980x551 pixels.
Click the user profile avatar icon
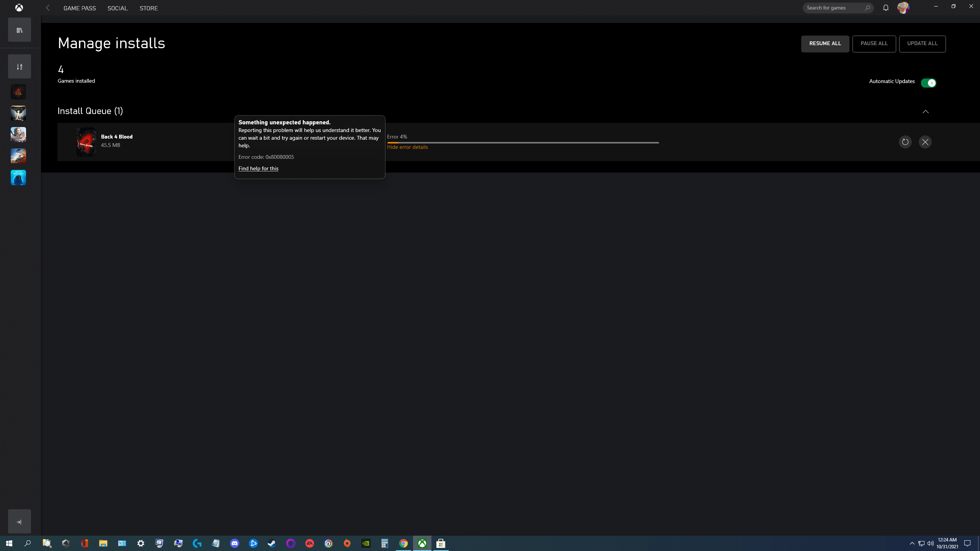(x=903, y=7)
